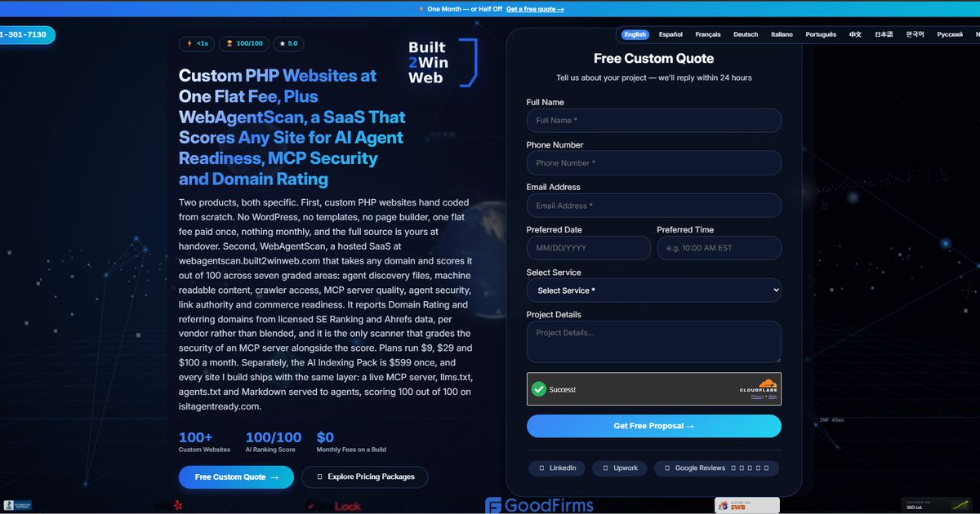Click the green Success checkmark in Cloudflare widget
This screenshot has height=514, width=980.
(539, 389)
